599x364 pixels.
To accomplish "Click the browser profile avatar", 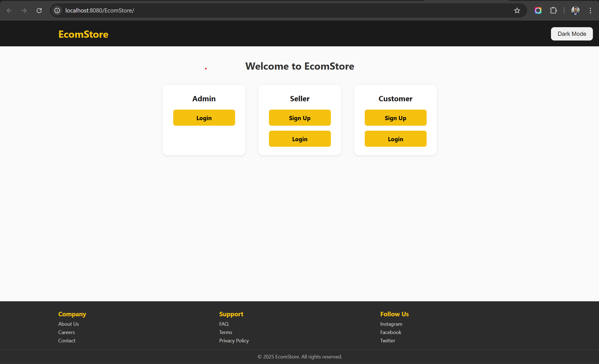I will click(x=575, y=10).
